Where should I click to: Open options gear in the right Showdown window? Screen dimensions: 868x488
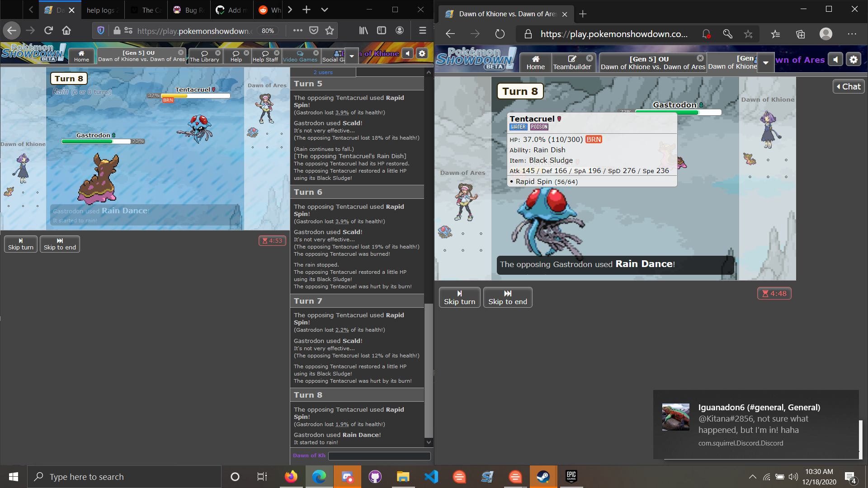[x=854, y=60]
